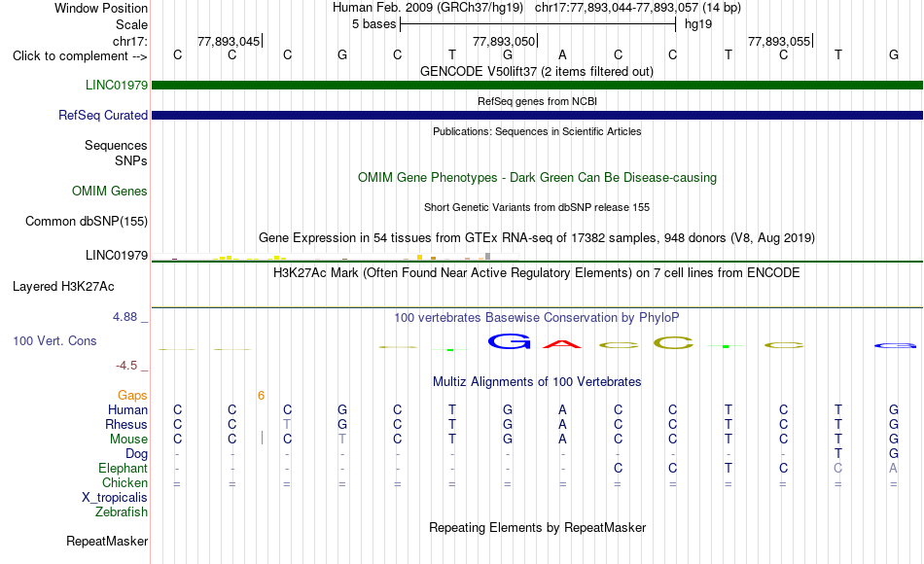Click the Sequences track label
The image size is (924, 564).
point(116,146)
